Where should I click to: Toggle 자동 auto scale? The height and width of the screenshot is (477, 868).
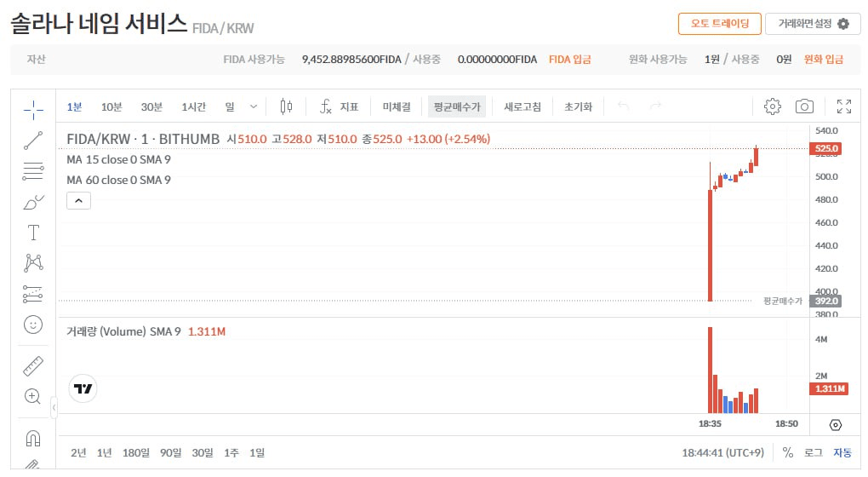click(842, 452)
